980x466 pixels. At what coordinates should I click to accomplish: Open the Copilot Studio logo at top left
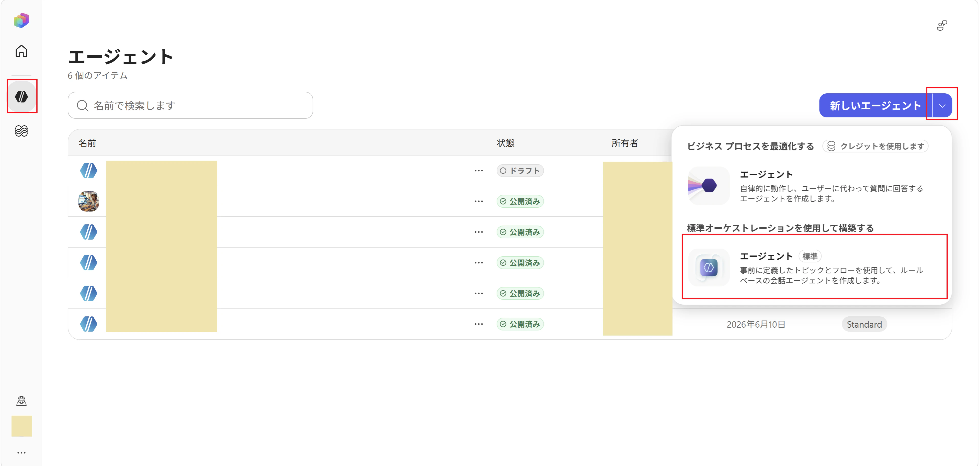21,20
